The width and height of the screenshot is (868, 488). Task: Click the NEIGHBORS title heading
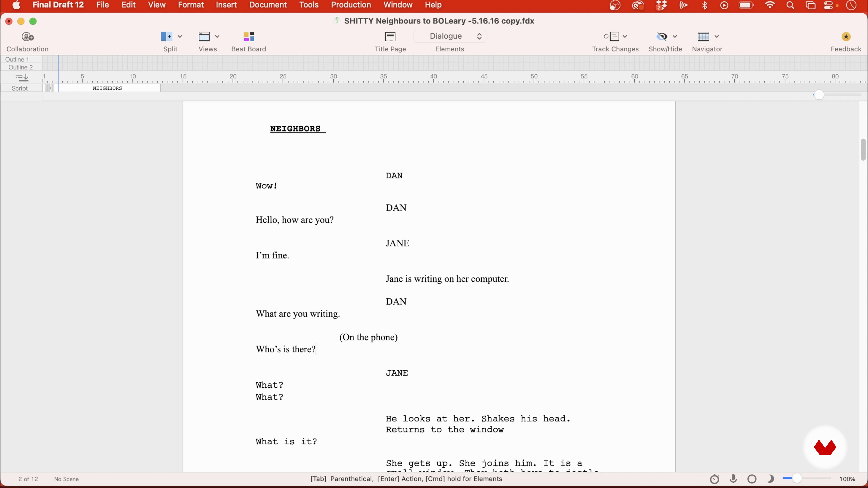(x=298, y=129)
